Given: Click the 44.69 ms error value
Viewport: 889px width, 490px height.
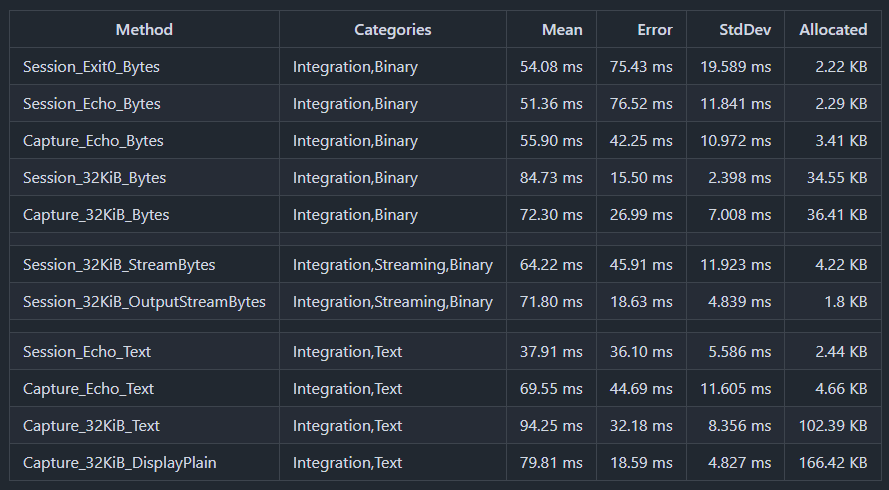Looking at the screenshot, I should [x=641, y=388].
